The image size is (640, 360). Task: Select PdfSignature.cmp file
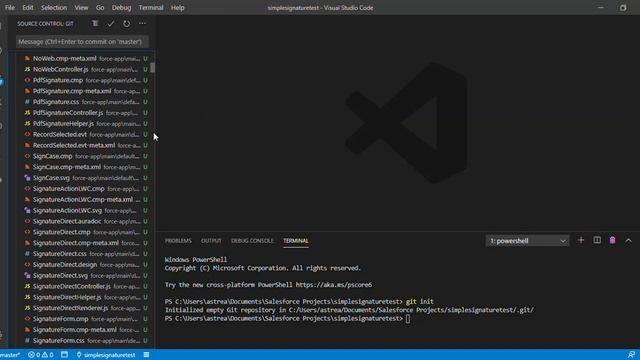point(82,80)
